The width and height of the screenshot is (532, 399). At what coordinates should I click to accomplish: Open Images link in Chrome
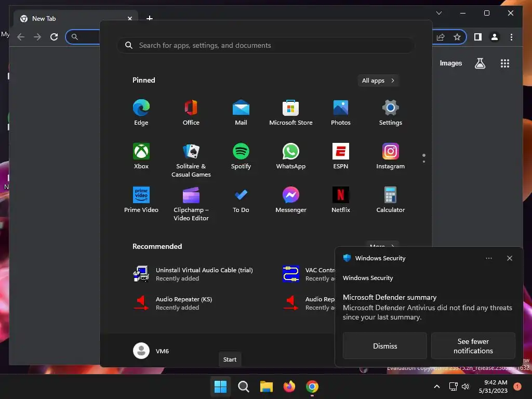point(450,63)
